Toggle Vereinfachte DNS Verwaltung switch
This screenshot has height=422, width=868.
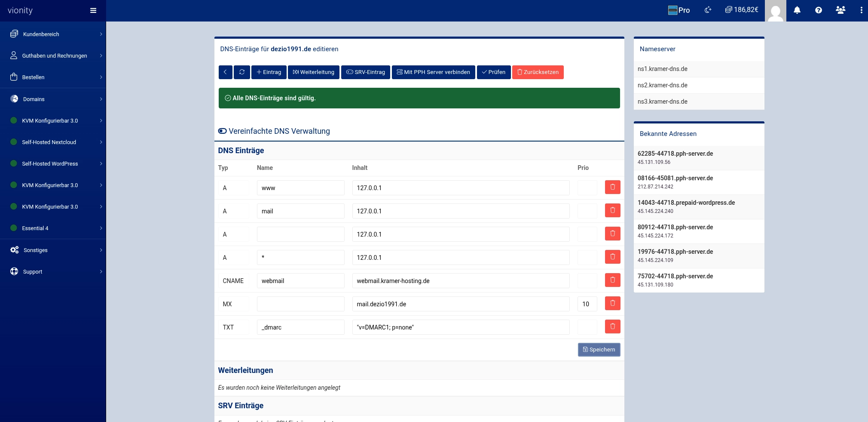[x=223, y=131]
